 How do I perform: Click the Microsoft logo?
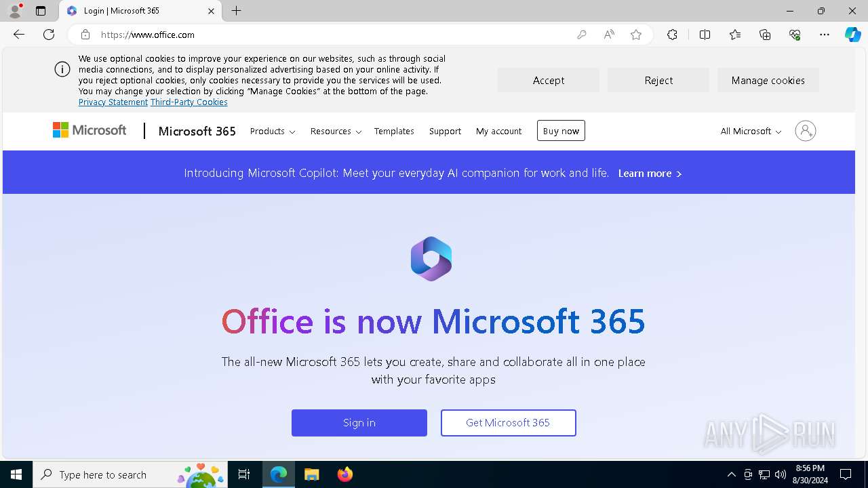tap(90, 130)
